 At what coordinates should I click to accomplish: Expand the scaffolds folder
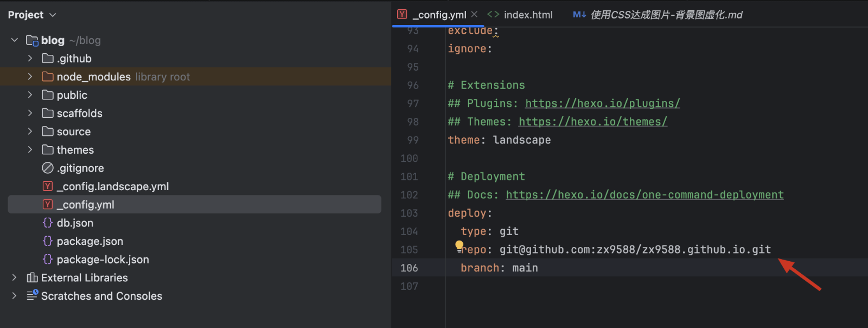30,113
